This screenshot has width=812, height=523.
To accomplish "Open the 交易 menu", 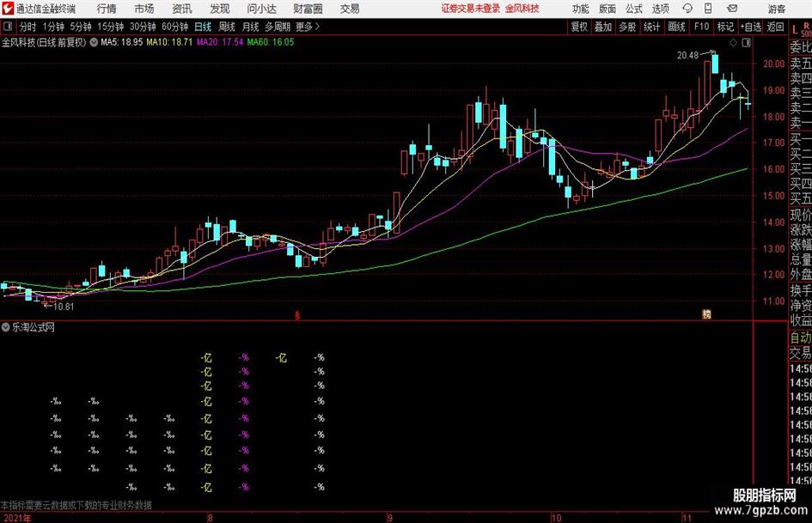I will (350, 9).
